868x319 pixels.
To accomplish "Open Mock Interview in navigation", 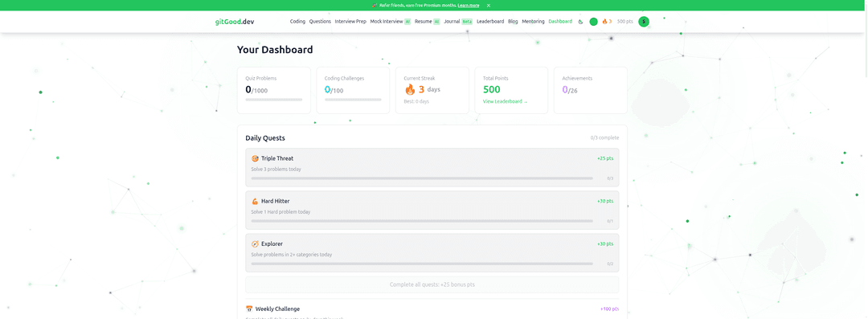I will 391,22.
